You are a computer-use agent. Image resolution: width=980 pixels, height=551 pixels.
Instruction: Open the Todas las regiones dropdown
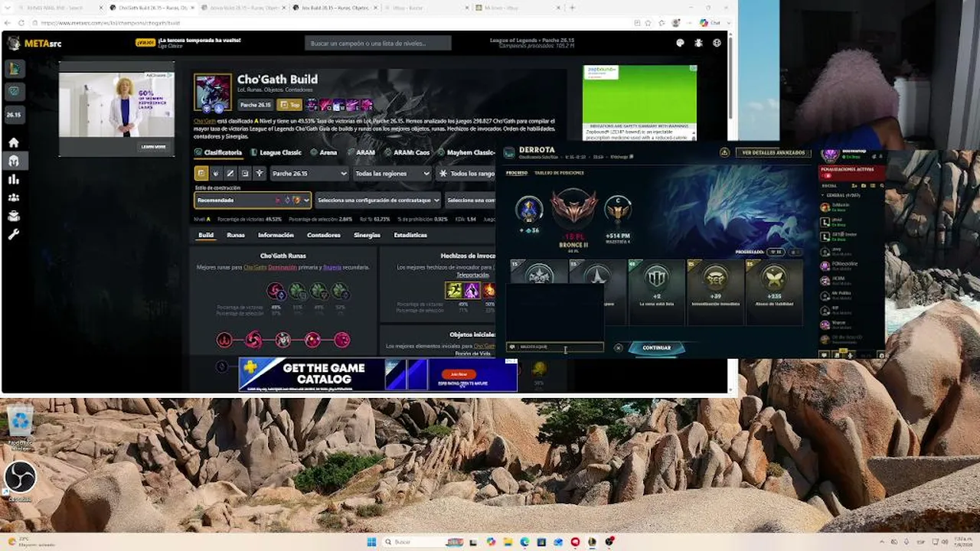click(x=392, y=174)
